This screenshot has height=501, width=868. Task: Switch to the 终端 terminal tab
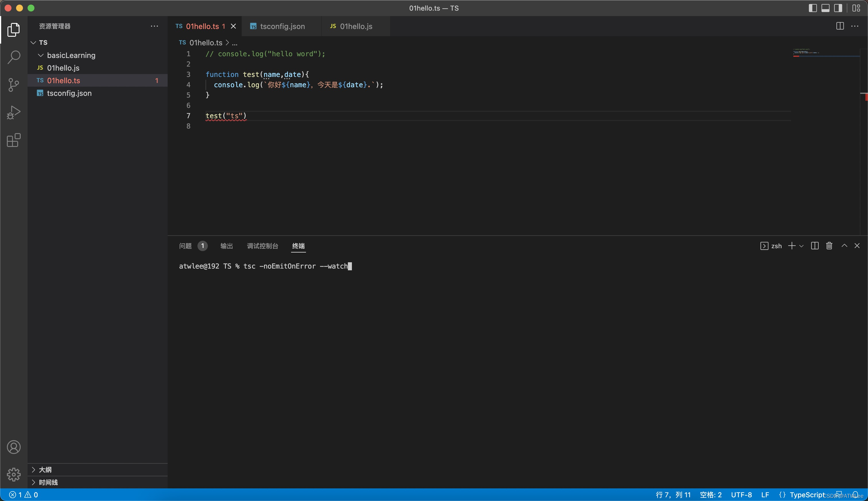click(299, 246)
